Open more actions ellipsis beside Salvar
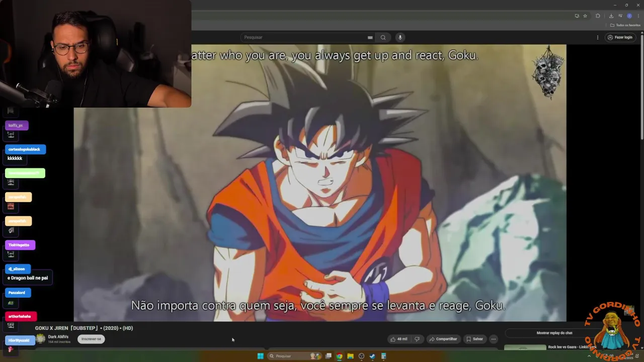The image size is (644, 362). [494, 339]
